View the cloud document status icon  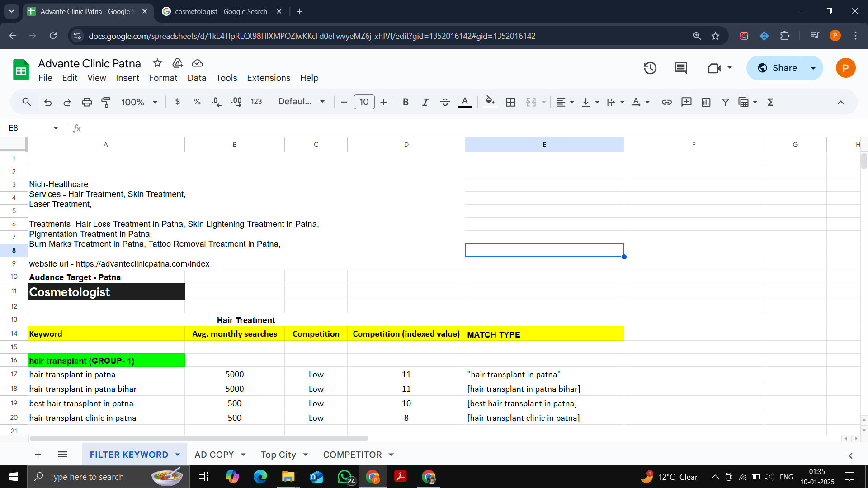197,63
